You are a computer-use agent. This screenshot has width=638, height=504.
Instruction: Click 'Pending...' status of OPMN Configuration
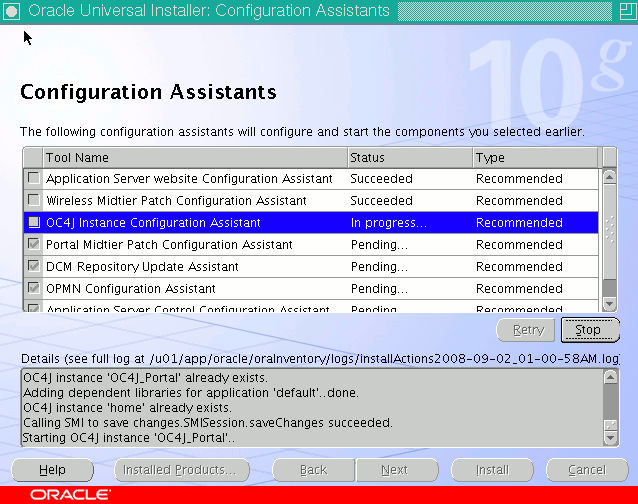pyautogui.click(x=379, y=288)
